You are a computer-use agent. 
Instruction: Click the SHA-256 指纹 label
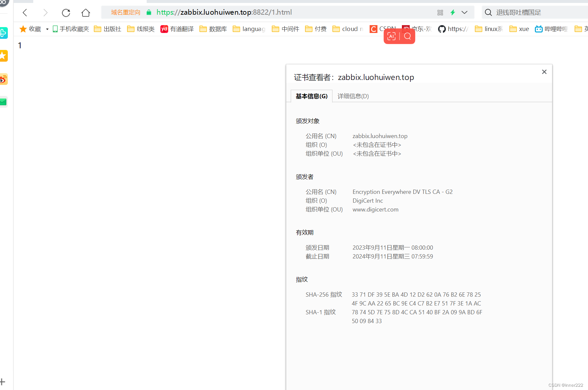point(324,295)
